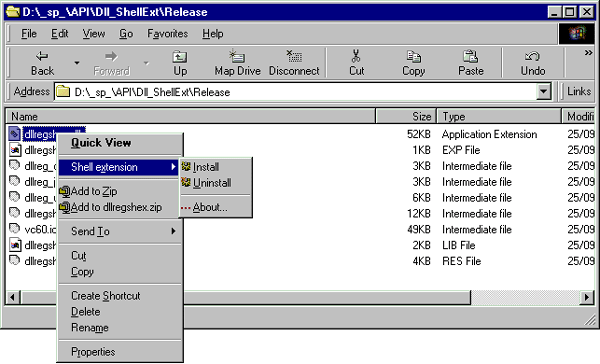Screen dimensions: 600x364
Task: Click the 12KB intermediate file's icon
Action: click(15, 212)
